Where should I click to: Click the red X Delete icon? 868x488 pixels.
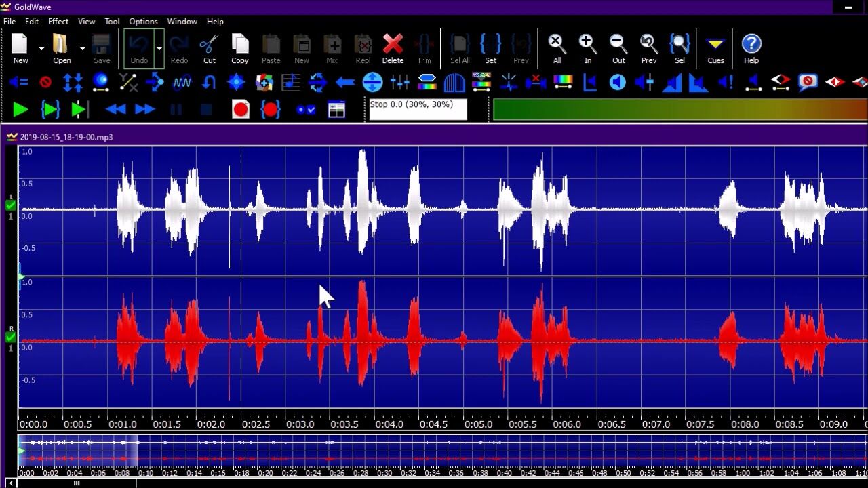(393, 49)
